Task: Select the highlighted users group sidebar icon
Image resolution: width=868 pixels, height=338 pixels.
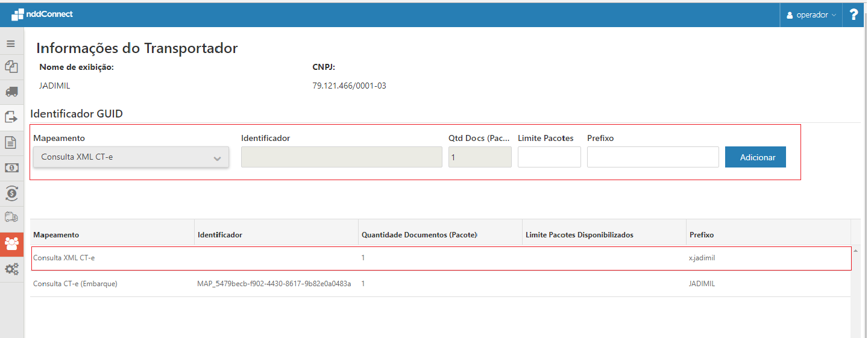Action: [x=11, y=244]
